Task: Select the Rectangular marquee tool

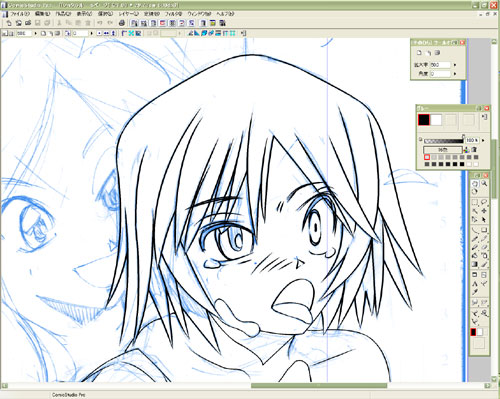Action: click(x=474, y=202)
